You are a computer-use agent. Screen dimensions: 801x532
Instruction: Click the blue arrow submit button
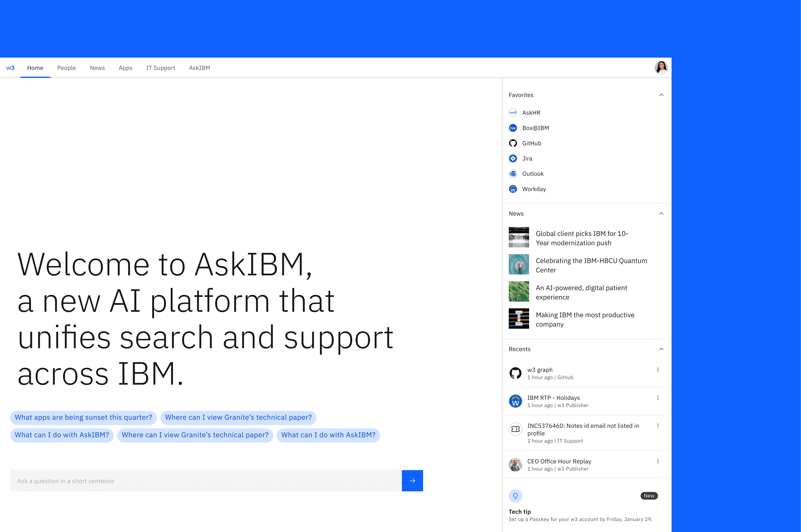click(x=412, y=480)
